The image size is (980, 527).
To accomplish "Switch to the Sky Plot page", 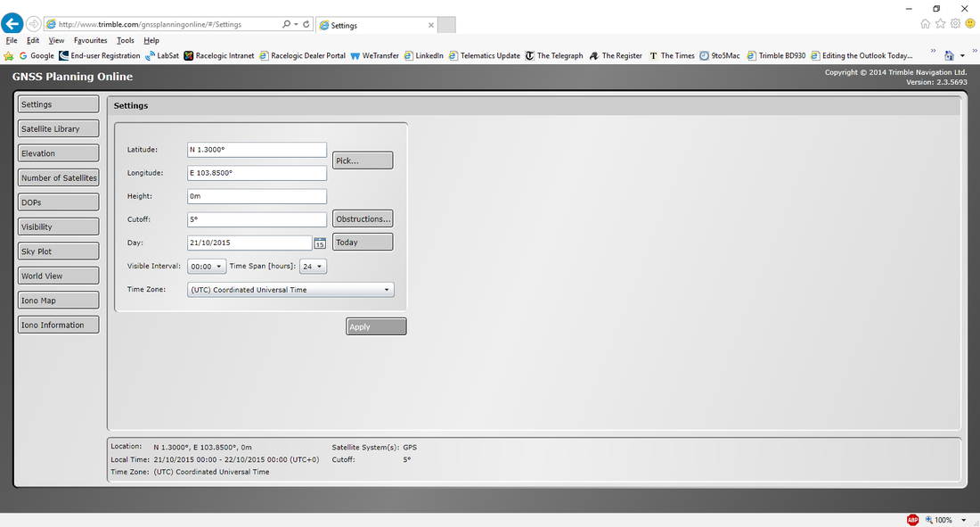I will (x=58, y=251).
